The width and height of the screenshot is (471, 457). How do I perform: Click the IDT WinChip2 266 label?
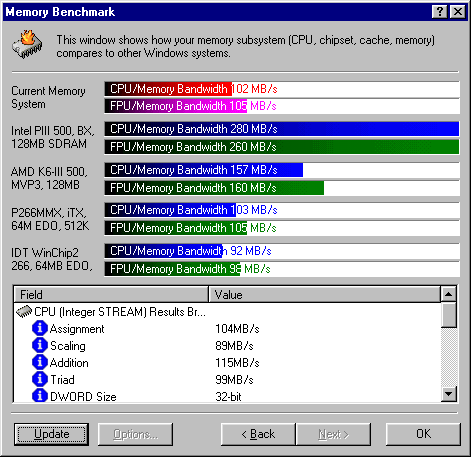coord(52,259)
